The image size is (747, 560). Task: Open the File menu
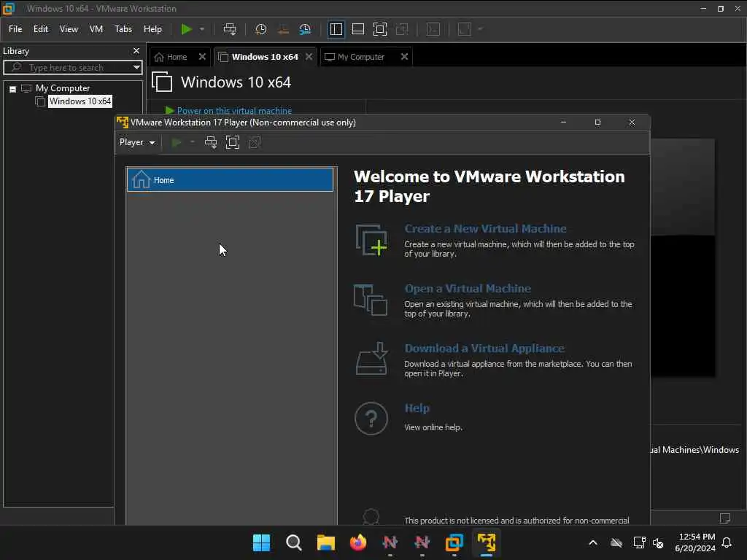15,29
